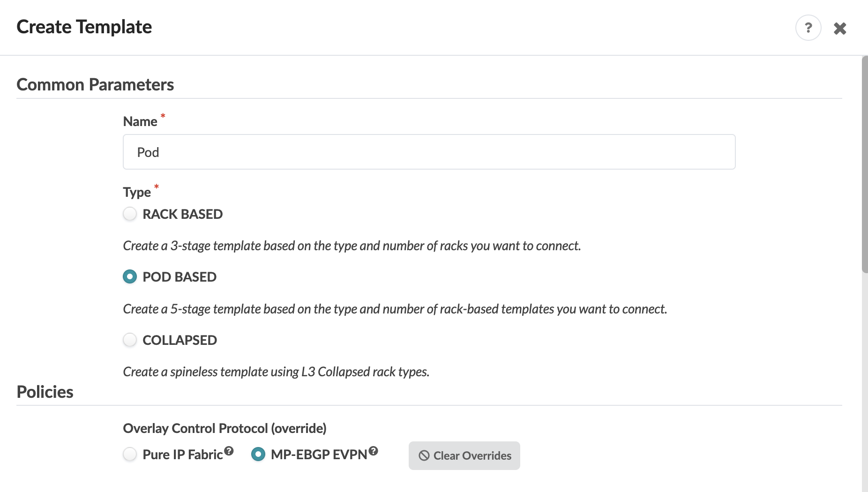Open the help question mark icon
This screenshot has width=868, height=492.
808,28
